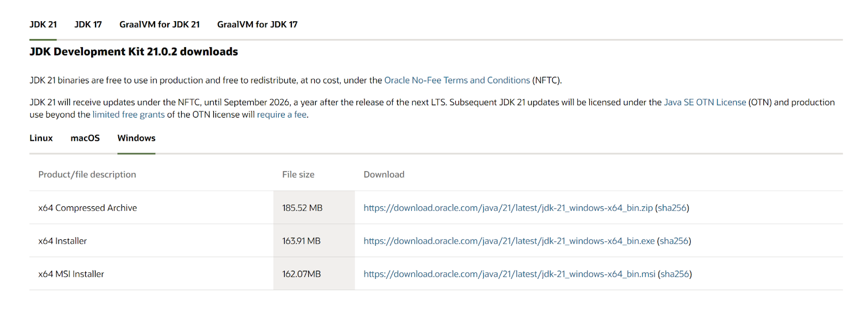The image size is (868, 312).
Task: View sha256 for the exe installer
Action: (674, 241)
